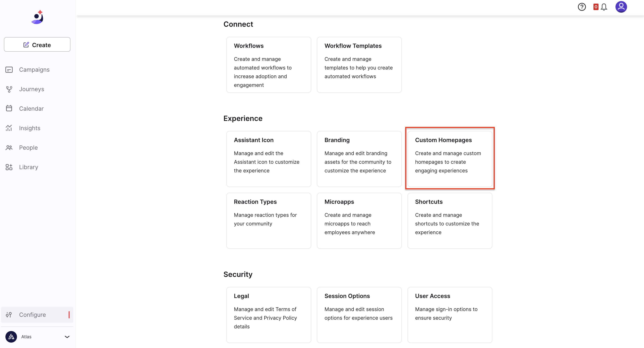
Task: Click the Campaigns sidebar icon
Action: (x=9, y=69)
